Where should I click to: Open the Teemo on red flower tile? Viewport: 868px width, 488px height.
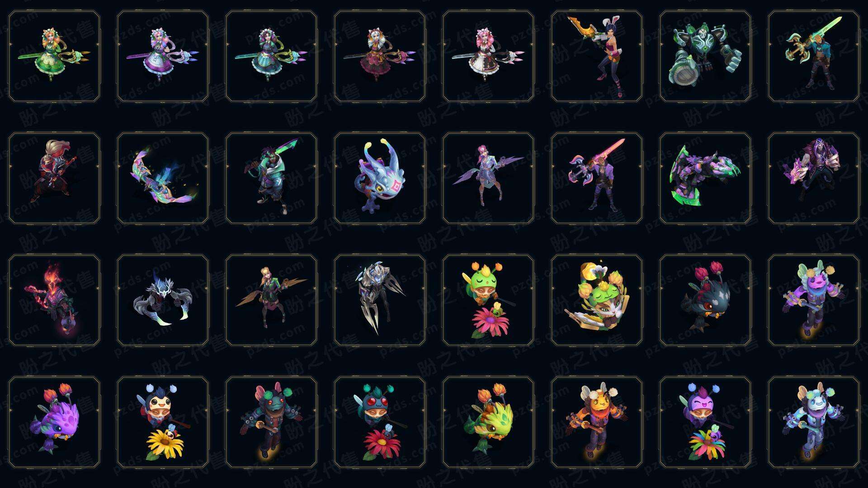[x=380, y=422]
